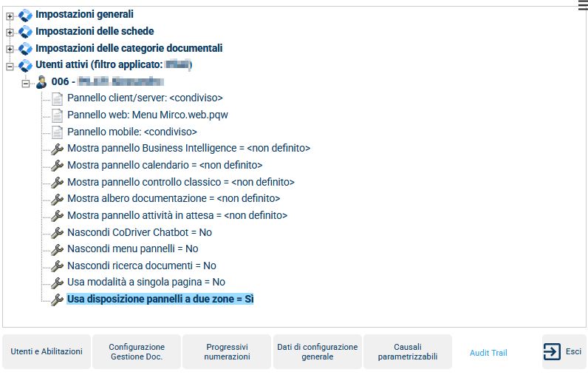Screen dimensions: 588x375
Task: Click the hamburger menu icon at top right
Action: coord(583,5)
